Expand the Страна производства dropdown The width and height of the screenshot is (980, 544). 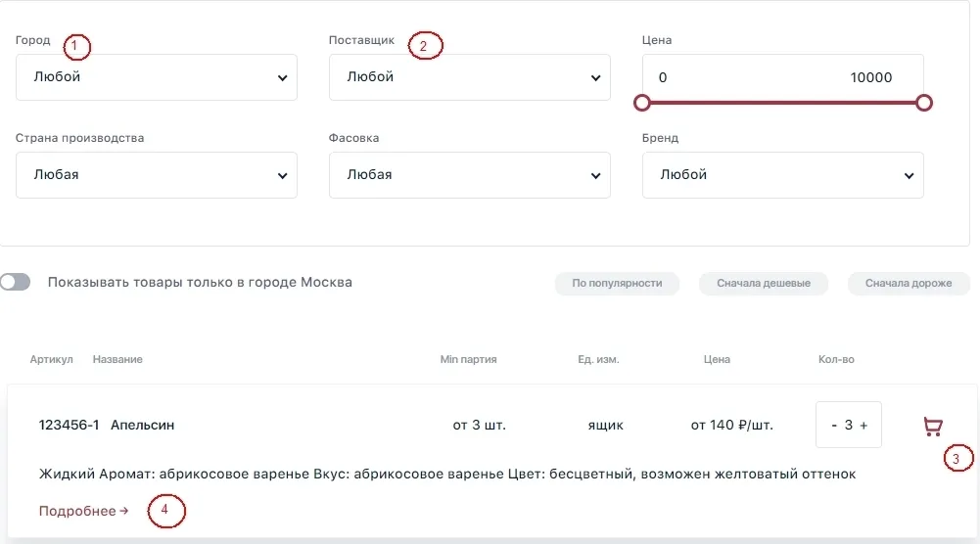pos(157,175)
